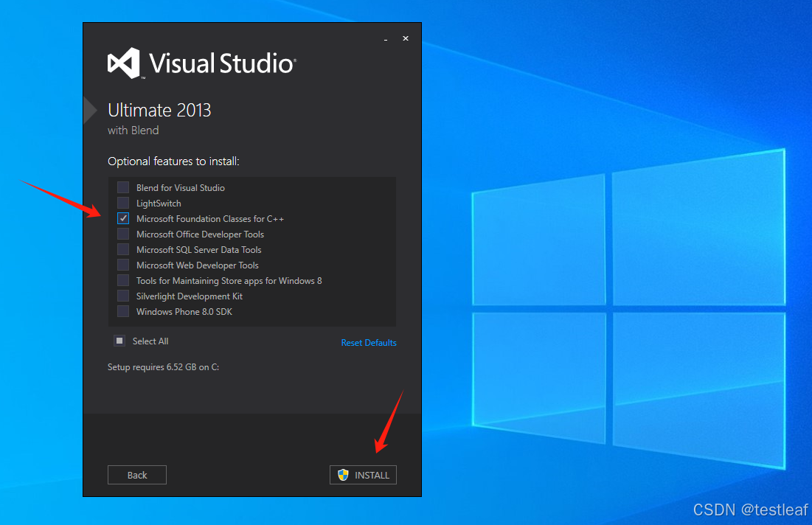The image size is (812, 525).
Task: Check the Windows Phone 8.0 SDK option
Action: coord(122,311)
